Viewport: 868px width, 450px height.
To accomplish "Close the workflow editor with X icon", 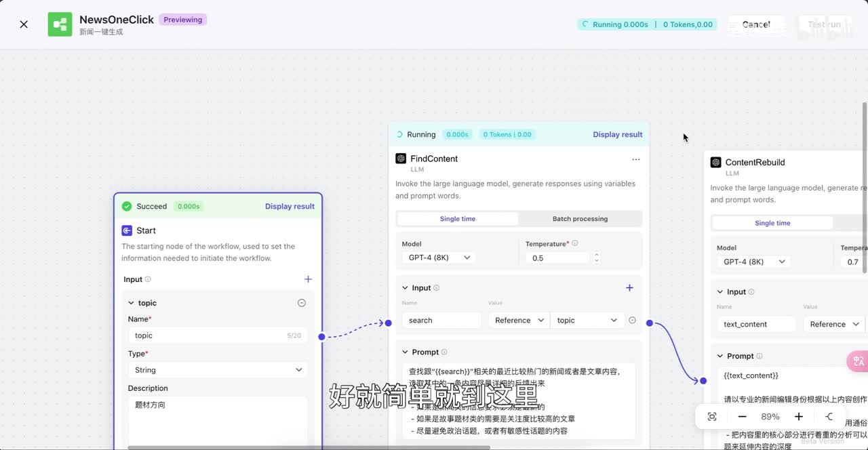I will (x=24, y=24).
